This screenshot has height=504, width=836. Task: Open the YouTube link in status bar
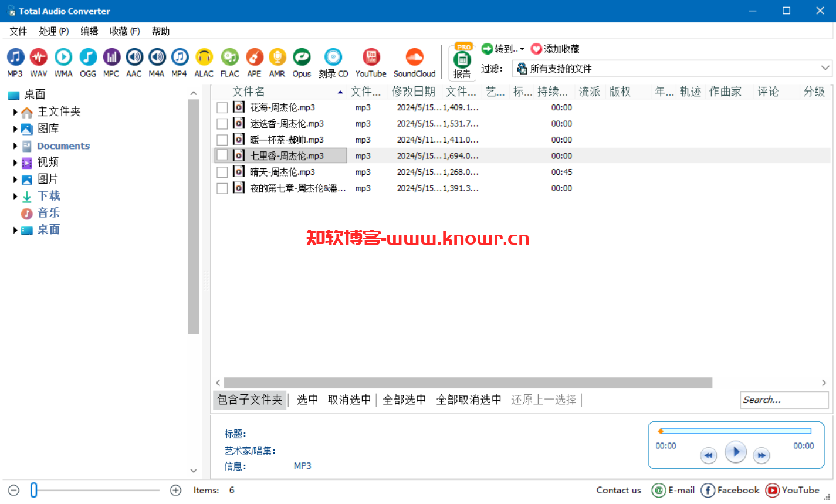[x=793, y=490]
